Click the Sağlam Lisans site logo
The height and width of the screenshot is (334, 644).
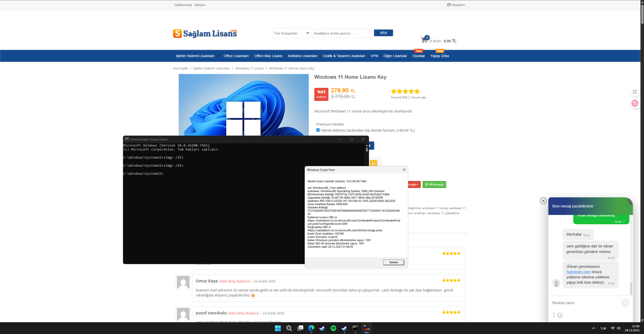tap(205, 33)
